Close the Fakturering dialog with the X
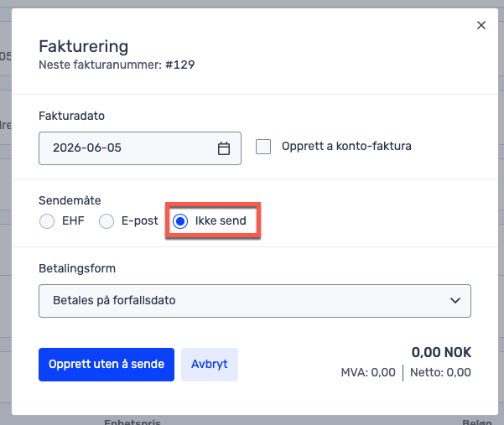This screenshot has width=504, height=425. click(x=481, y=25)
